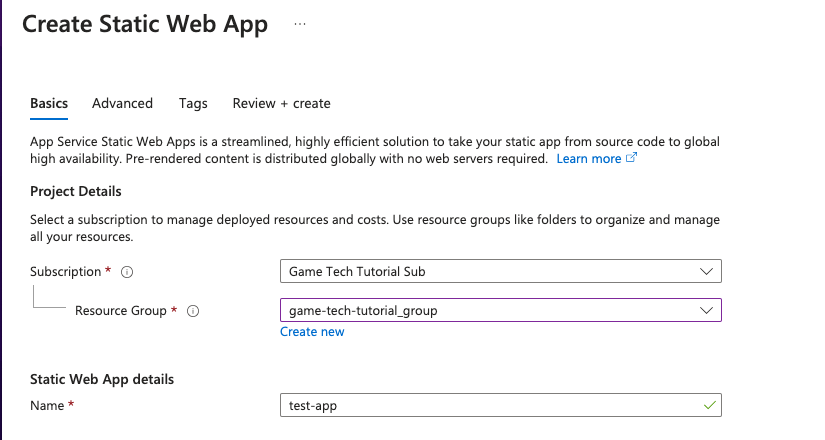Viewport: 825px width, 440px height.
Task: Focus the Name input field containing test-app
Action: (x=500, y=405)
